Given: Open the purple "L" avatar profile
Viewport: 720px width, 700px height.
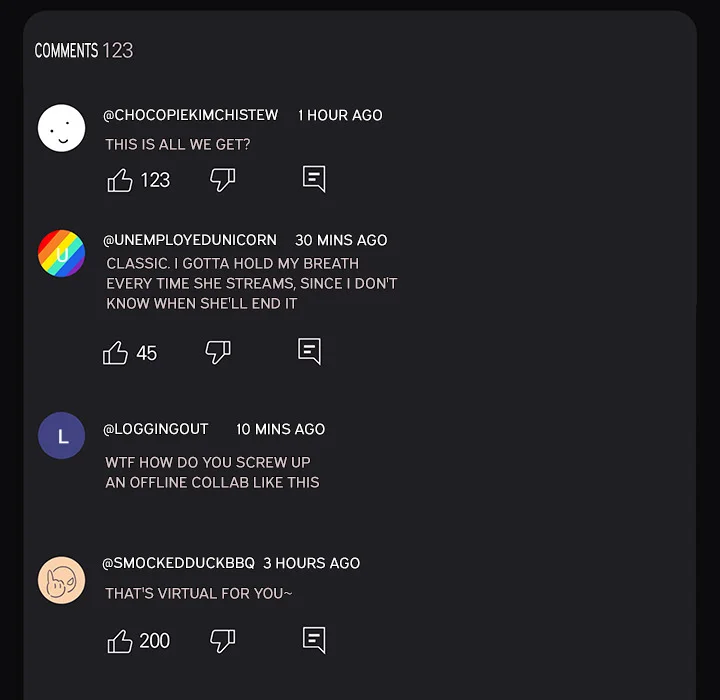Looking at the screenshot, I should (61, 436).
